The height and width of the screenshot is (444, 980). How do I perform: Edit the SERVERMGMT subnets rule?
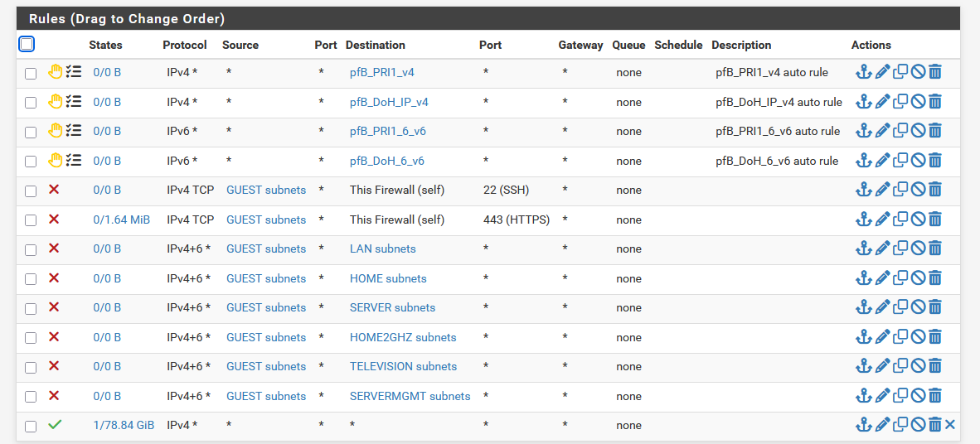[x=882, y=395]
